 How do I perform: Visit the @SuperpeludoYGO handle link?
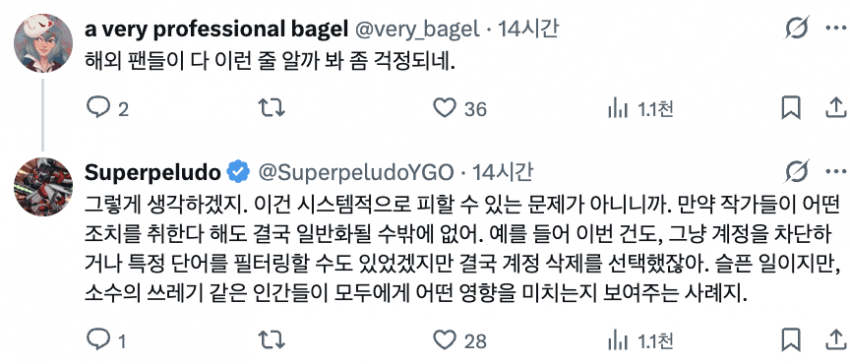[x=356, y=173]
